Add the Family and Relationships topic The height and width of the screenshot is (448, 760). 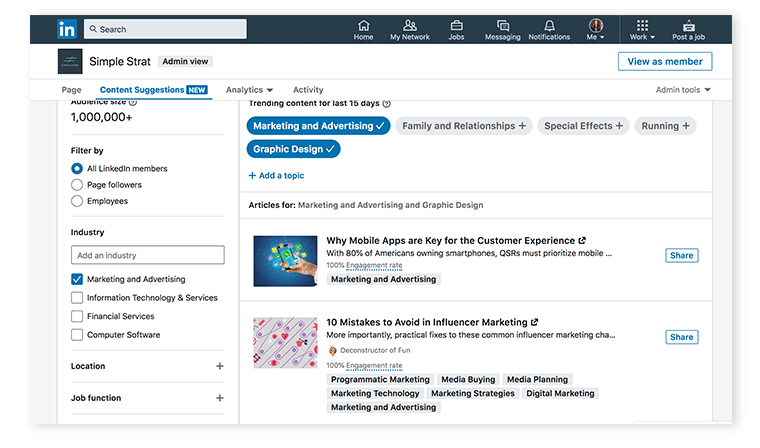[464, 126]
